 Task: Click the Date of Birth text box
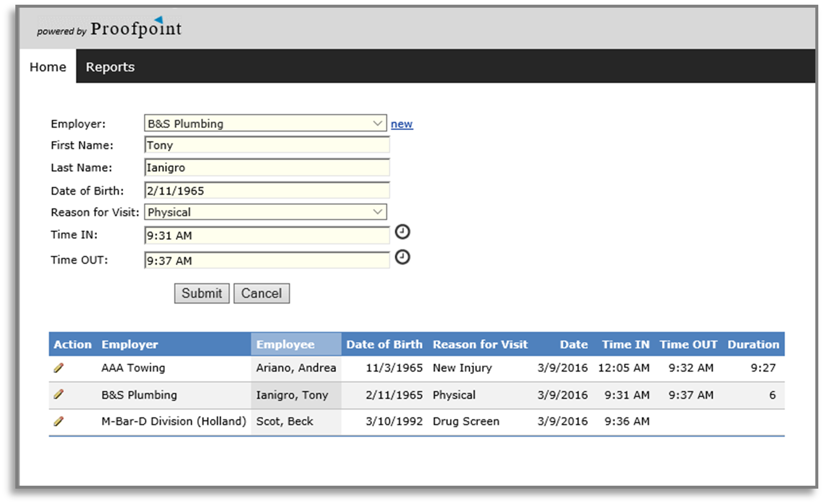tap(267, 191)
